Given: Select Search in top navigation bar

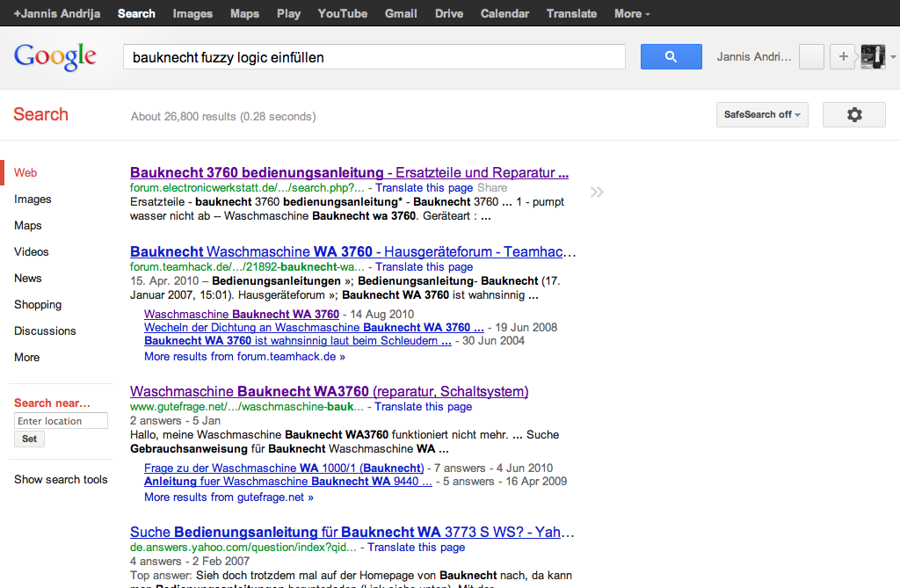Looking at the screenshot, I should [136, 13].
